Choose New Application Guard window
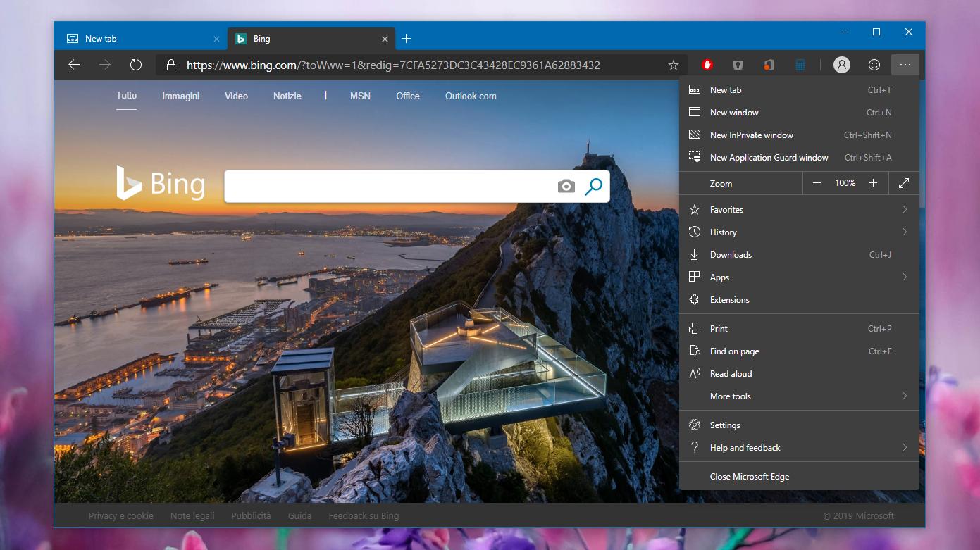Image resolution: width=980 pixels, height=550 pixels. point(799,158)
